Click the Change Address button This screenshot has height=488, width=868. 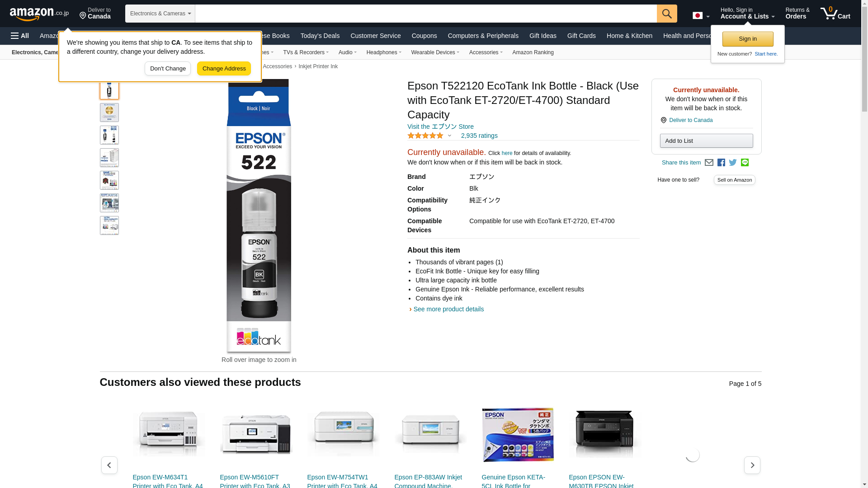(x=224, y=69)
